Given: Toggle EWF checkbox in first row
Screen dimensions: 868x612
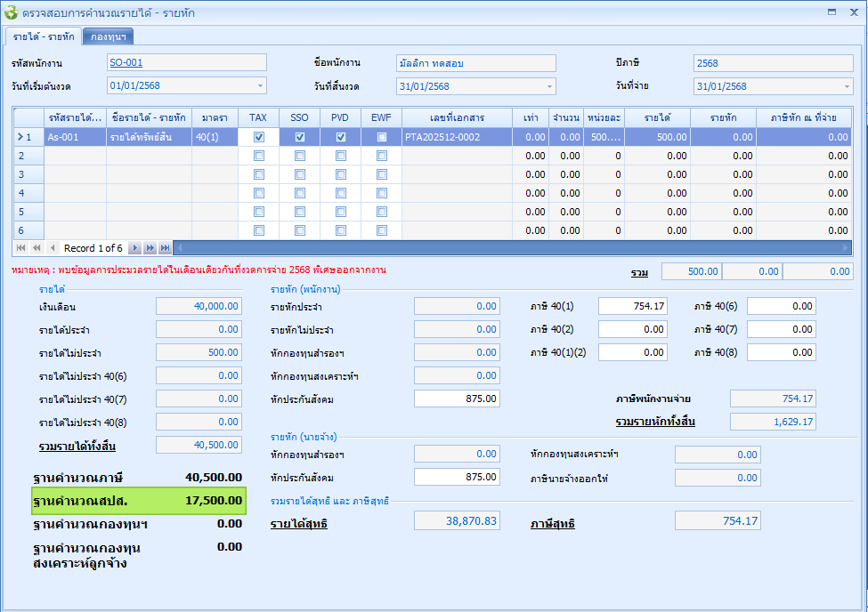Looking at the screenshot, I should tap(382, 137).
